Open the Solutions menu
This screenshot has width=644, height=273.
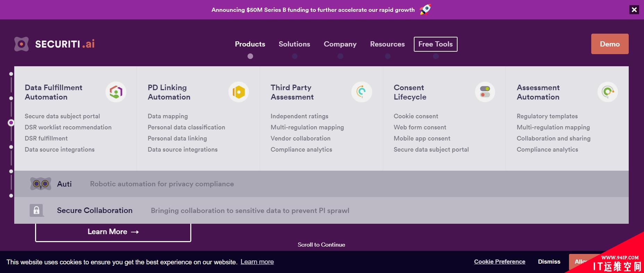294,44
